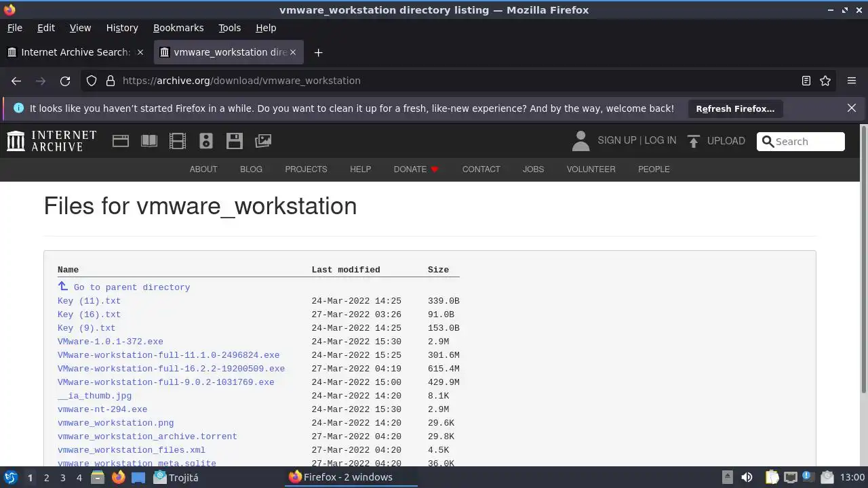Dismiss the Firefox refresh notification bar

(x=852, y=108)
